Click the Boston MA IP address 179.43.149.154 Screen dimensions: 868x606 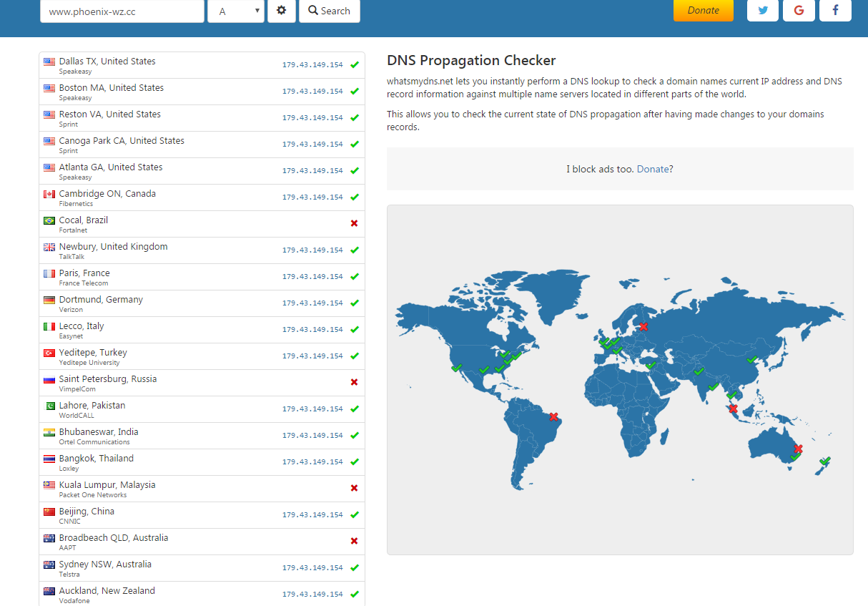click(x=312, y=92)
